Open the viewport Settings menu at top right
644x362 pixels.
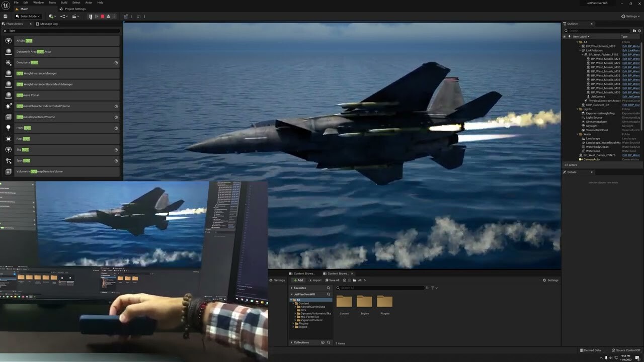pos(630,16)
